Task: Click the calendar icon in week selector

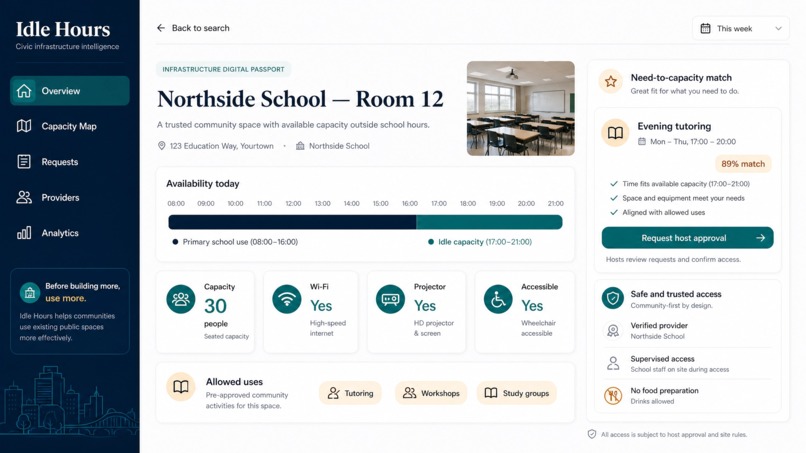Action: click(705, 28)
